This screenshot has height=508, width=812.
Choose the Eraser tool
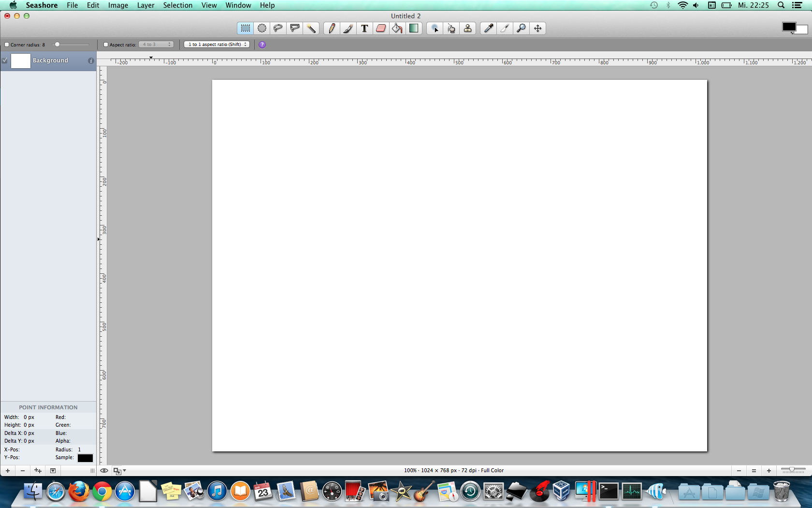[381, 29]
